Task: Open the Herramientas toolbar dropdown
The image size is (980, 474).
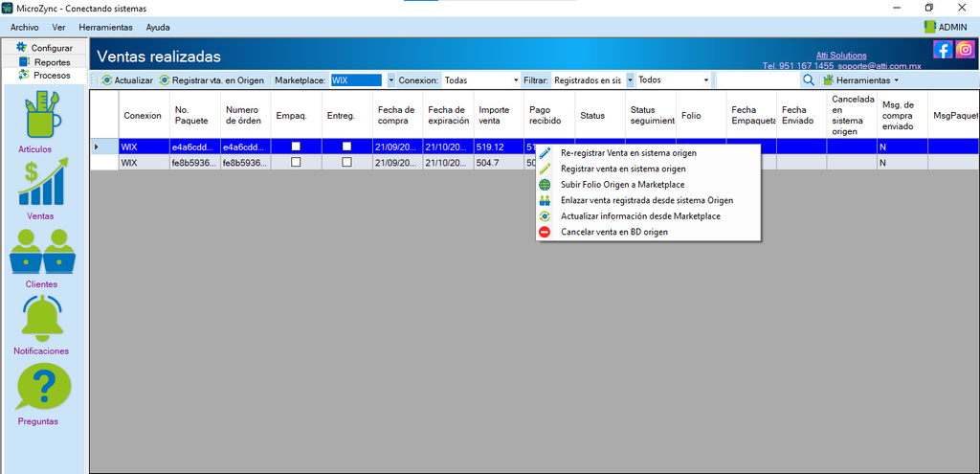Action: pos(860,80)
